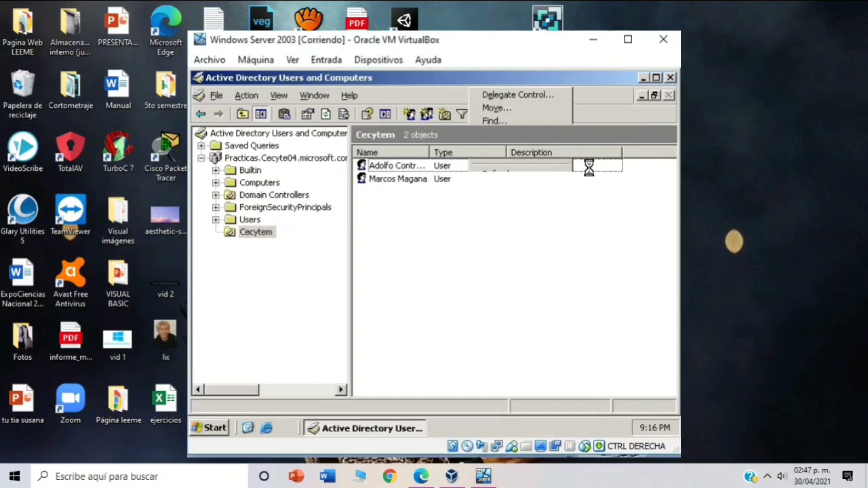Select the Cecytem organizational unit
This screenshot has height=488, width=868.
tap(256, 232)
